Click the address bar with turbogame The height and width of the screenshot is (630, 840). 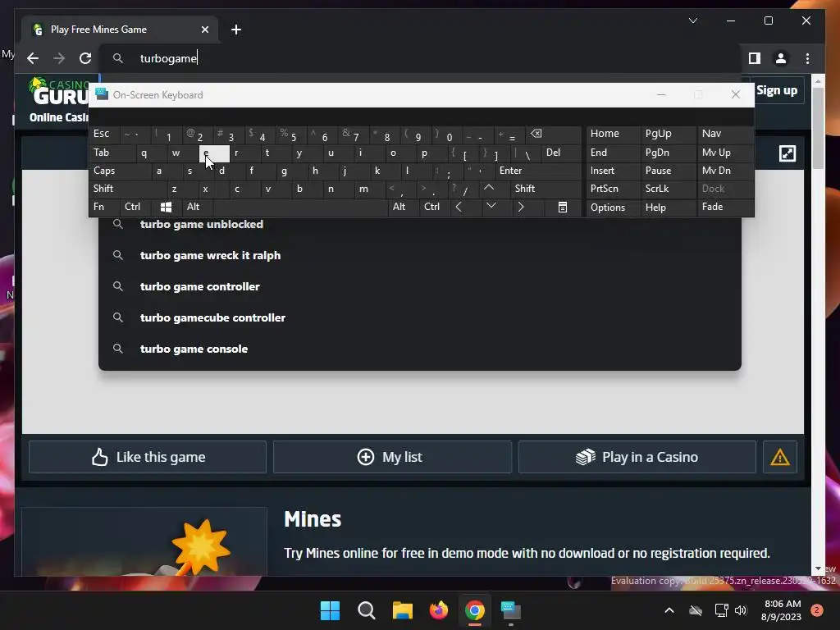pos(420,58)
